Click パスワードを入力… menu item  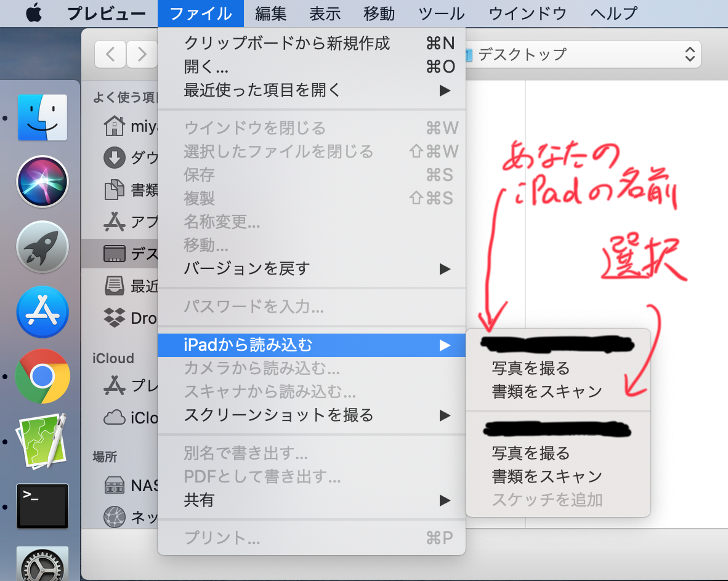point(312,307)
